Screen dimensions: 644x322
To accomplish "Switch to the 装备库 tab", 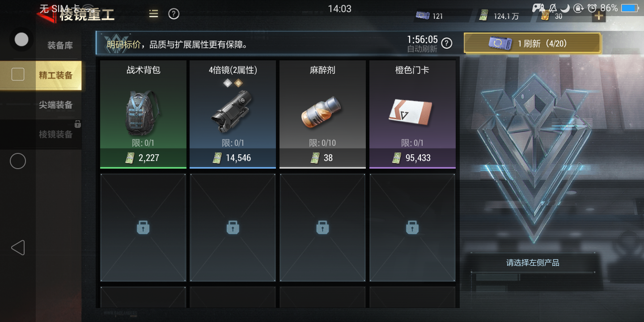I will (60, 46).
